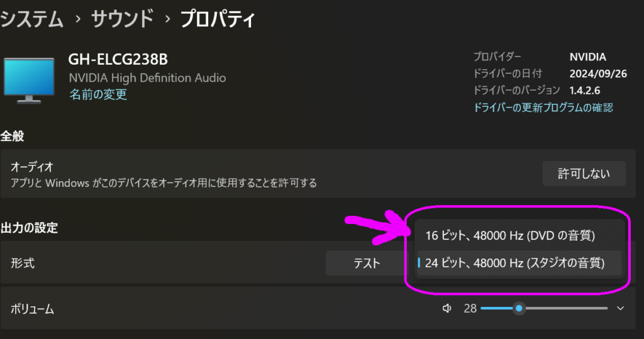The width and height of the screenshot is (644, 339).
Task: Expand the ボリューム chevron arrow
Action: (x=620, y=308)
